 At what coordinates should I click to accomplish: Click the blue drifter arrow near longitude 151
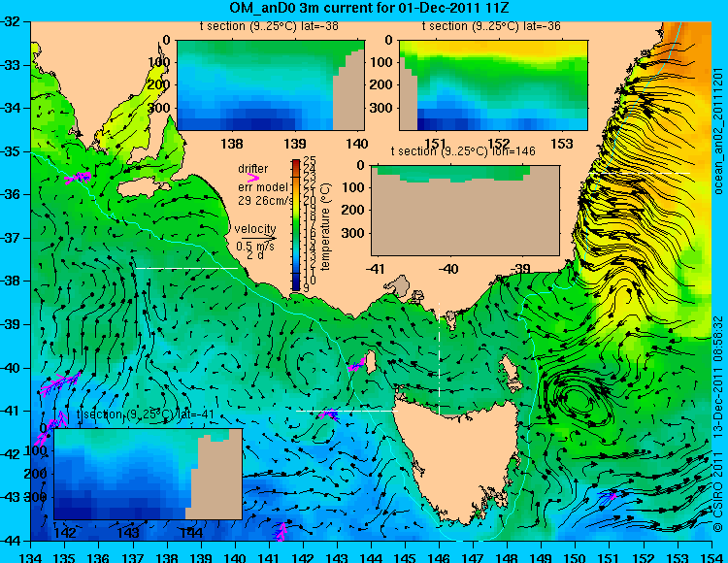tap(608, 498)
